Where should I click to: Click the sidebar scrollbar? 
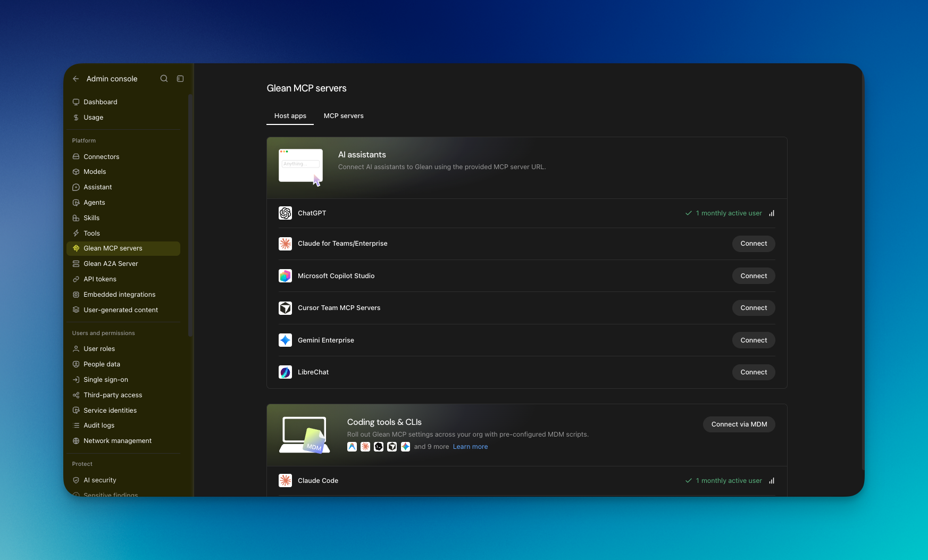click(190, 215)
